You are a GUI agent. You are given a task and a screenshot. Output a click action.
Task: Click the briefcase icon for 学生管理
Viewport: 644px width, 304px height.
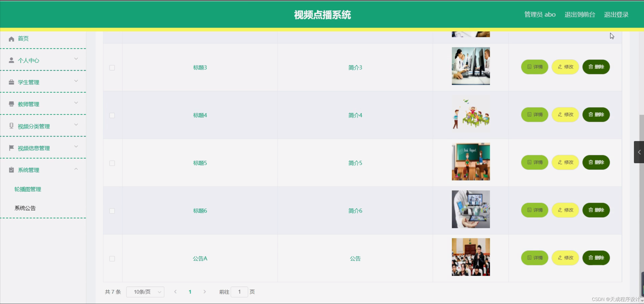[11, 82]
